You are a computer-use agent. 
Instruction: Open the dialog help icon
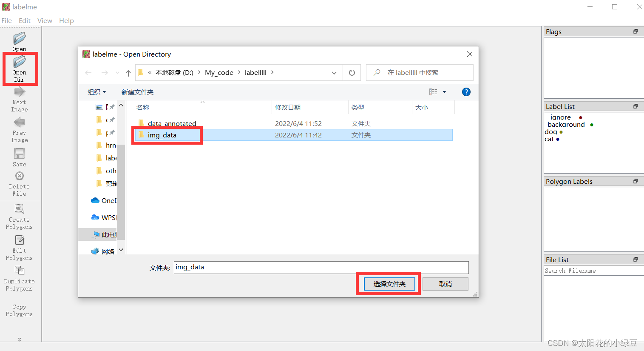[x=466, y=92]
